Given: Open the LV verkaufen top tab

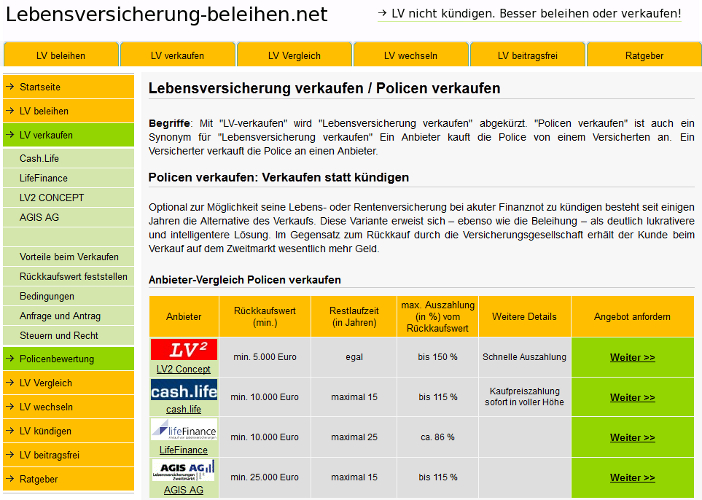Looking at the screenshot, I should tap(177, 55).
